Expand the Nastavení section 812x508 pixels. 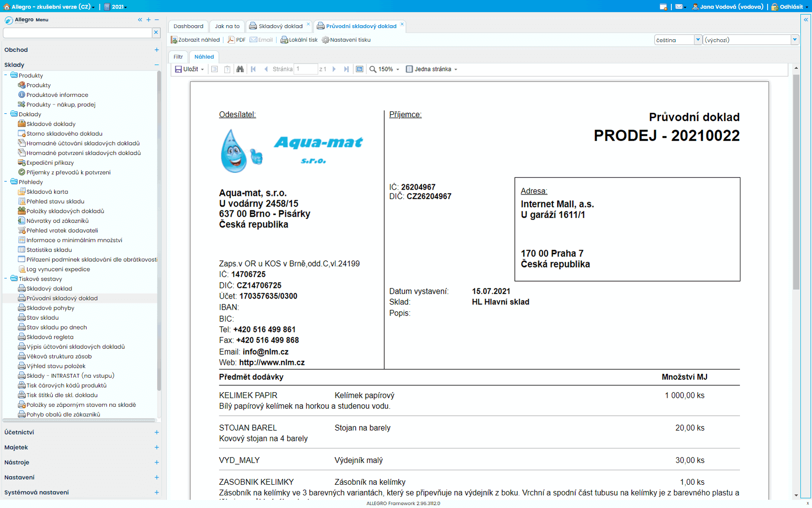click(157, 478)
